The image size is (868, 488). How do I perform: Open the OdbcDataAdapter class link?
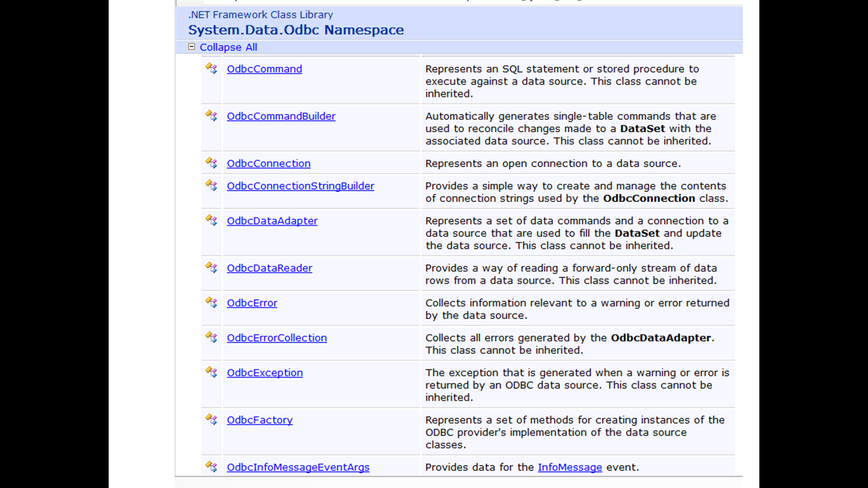tap(272, 220)
